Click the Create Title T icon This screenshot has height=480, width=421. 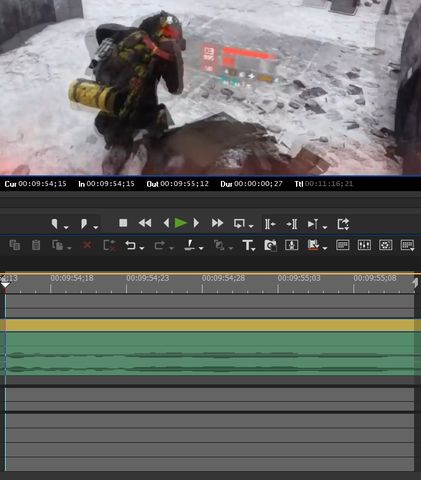pyautogui.click(x=248, y=245)
